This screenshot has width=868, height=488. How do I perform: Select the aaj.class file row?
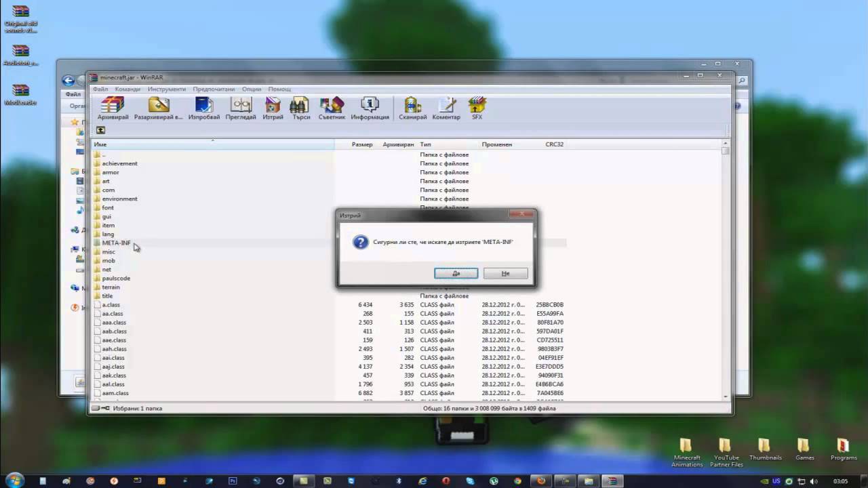tap(329, 366)
